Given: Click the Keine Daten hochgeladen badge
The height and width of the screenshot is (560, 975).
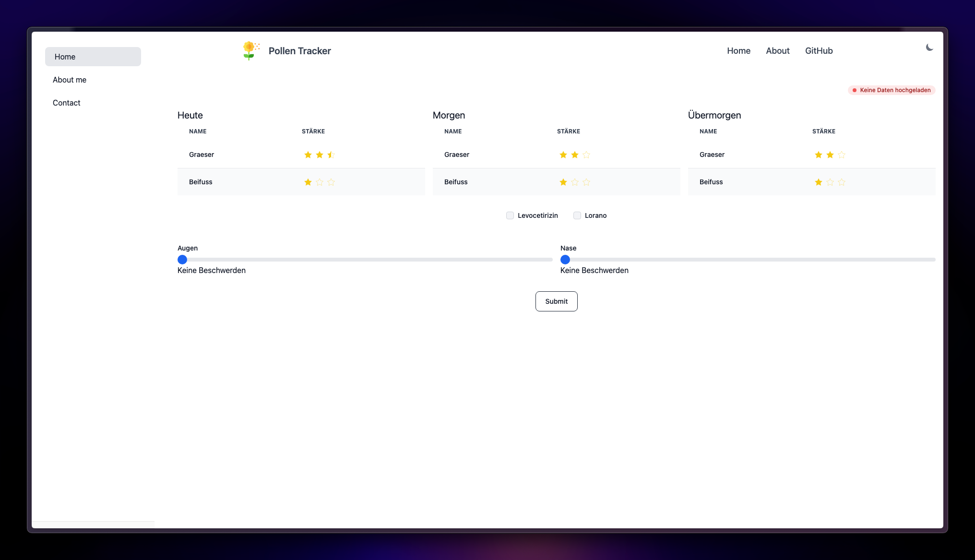Looking at the screenshot, I should [892, 90].
